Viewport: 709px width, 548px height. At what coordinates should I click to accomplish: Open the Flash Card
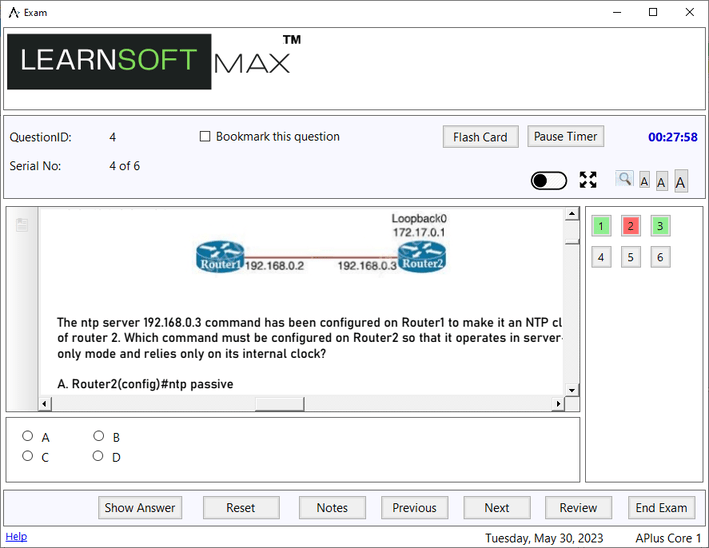480,137
